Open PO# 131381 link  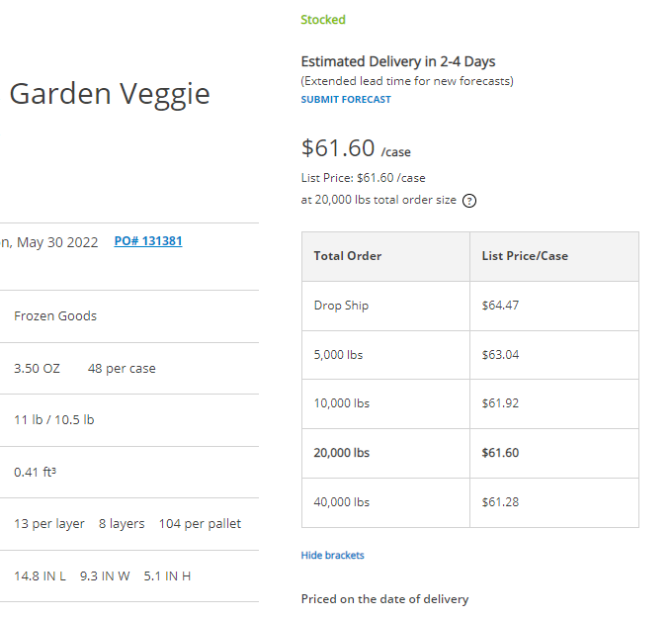[148, 241]
